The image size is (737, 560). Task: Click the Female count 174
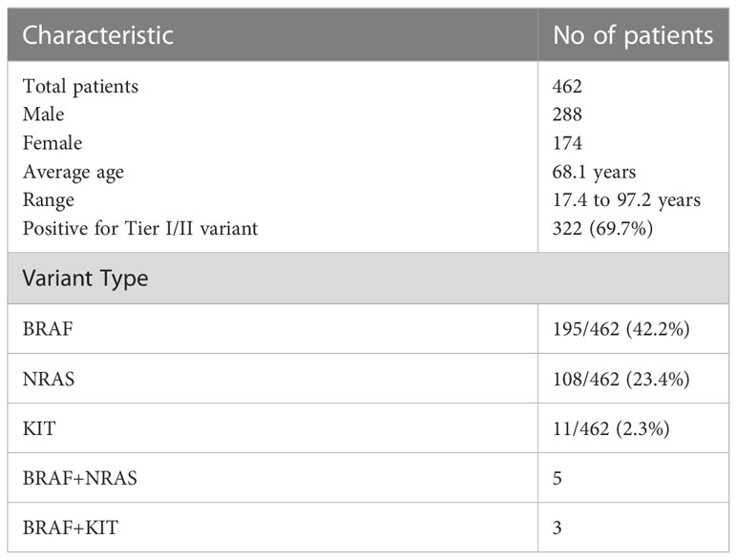click(x=567, y=143)
